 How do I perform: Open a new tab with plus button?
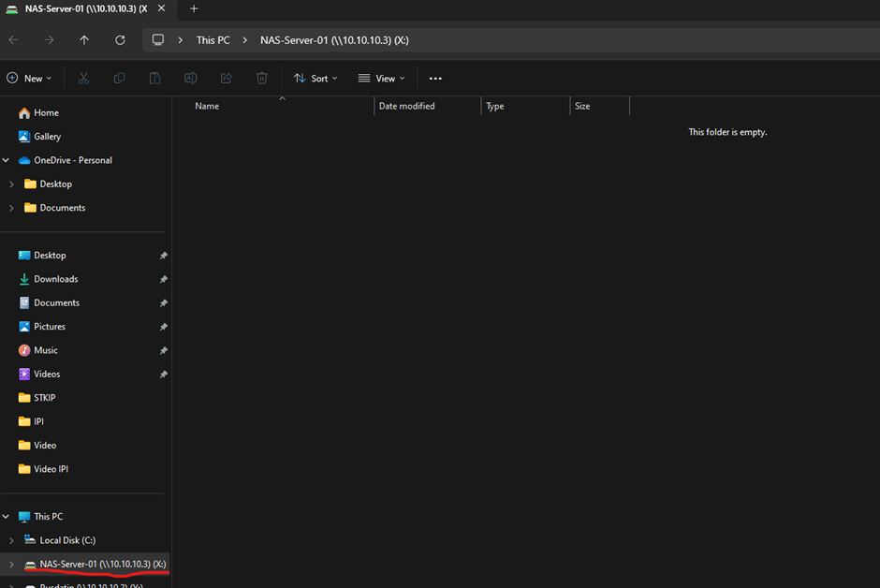coord(195,8)
